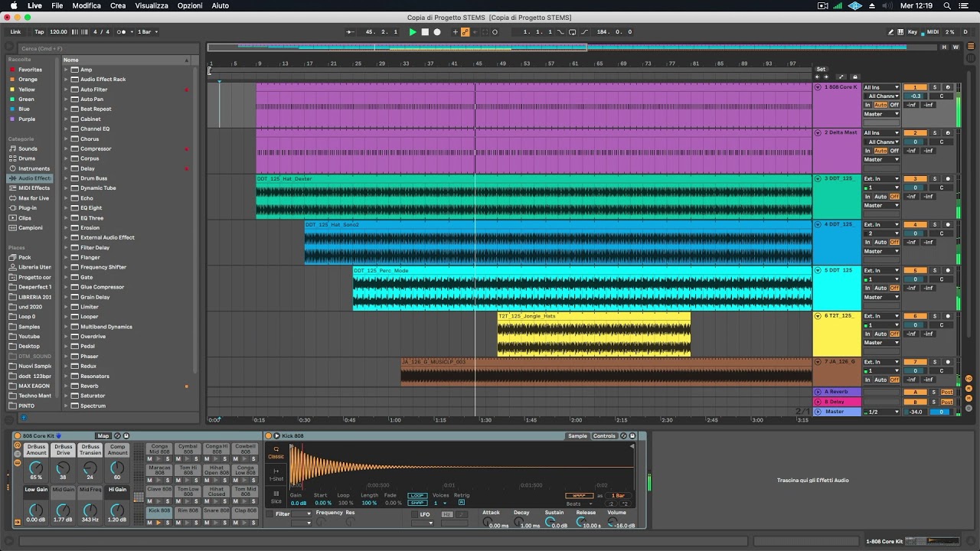The height and width of the screenshot is (551, 980).
Task: Click the H optimize height button
Action: [x=945, y=47]
